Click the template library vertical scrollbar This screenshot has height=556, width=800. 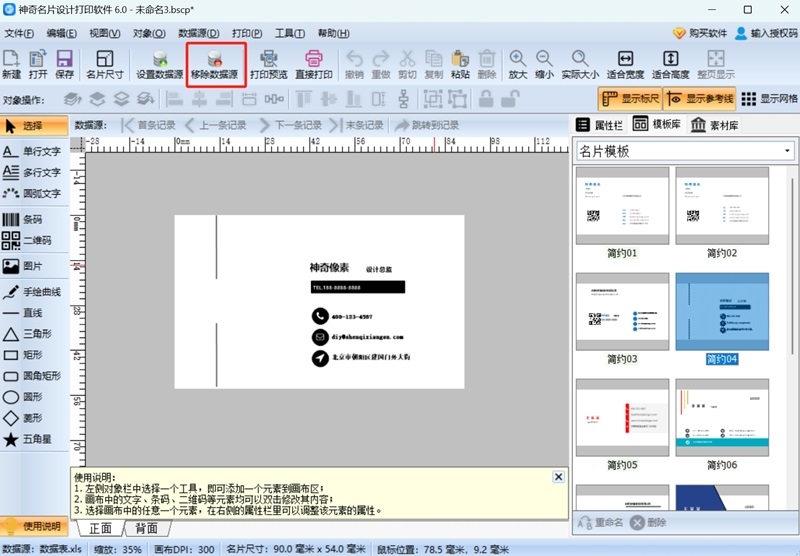point(792,265)
